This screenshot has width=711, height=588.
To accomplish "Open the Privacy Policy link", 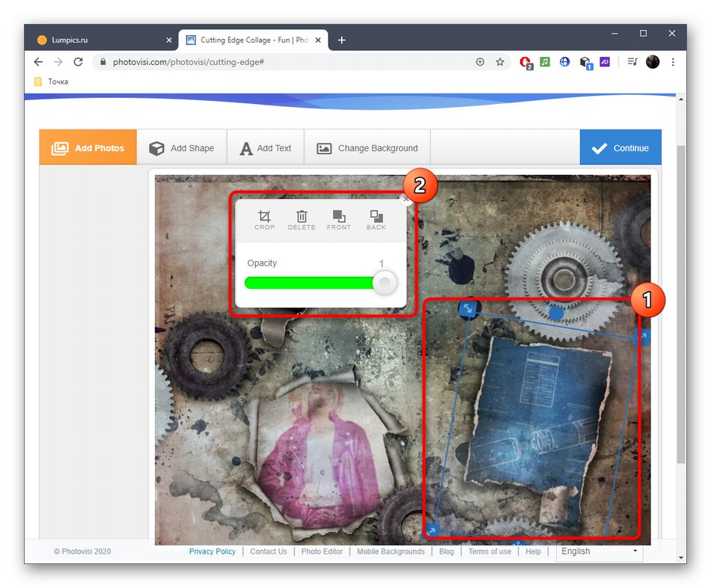I will click(x=213, y=551).
